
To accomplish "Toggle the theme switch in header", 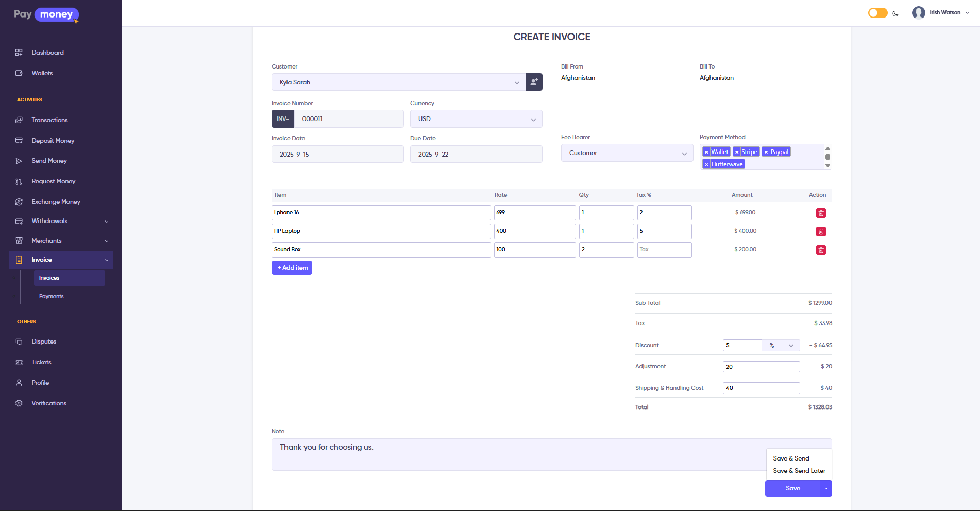I will pyautogui.click(x=877, y=13).
